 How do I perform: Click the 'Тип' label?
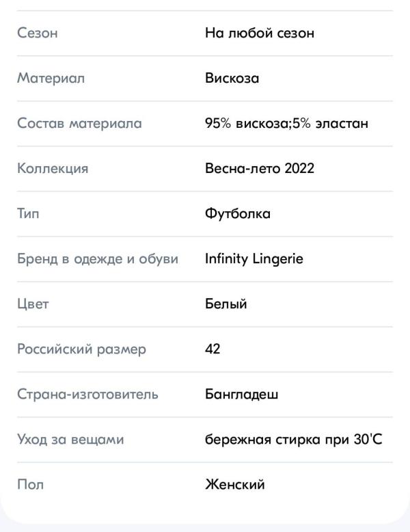click(28, 214)
